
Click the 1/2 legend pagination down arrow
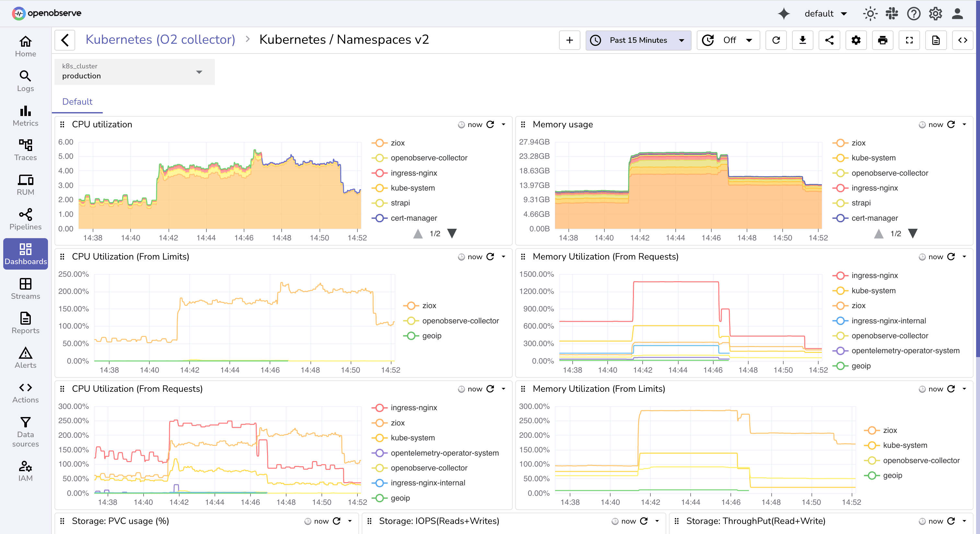pos(452,234)
